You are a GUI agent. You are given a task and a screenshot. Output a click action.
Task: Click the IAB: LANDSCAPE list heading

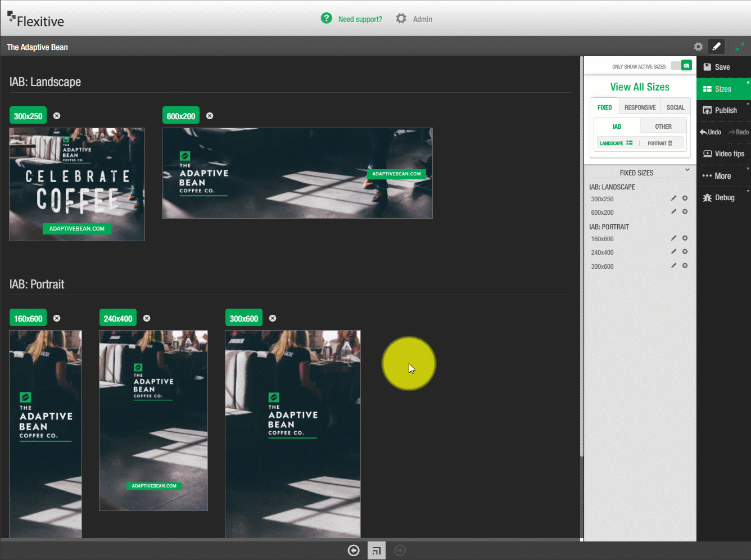(612, 187)
